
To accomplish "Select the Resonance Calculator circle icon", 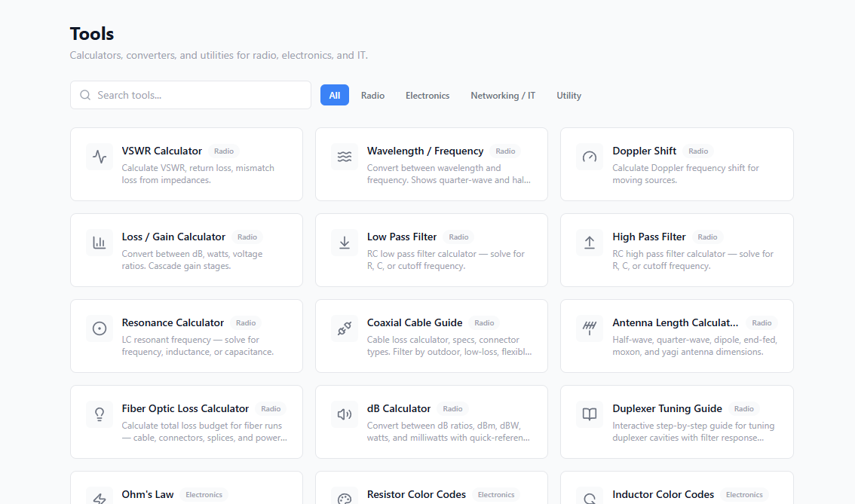I will point(100,328).
